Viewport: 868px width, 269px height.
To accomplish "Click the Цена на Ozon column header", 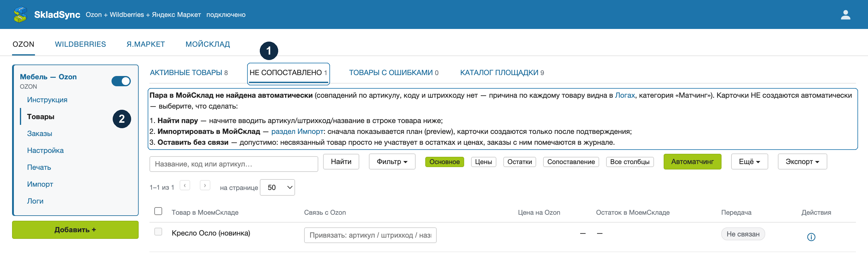I will (x=539, y=212).
